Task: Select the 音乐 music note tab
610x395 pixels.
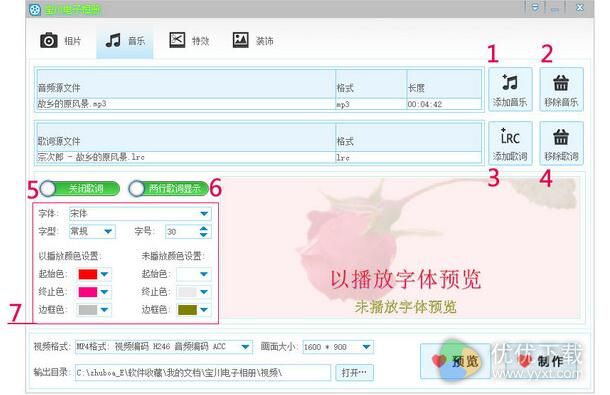Action: pyautogui.click(x=125, y=40)
